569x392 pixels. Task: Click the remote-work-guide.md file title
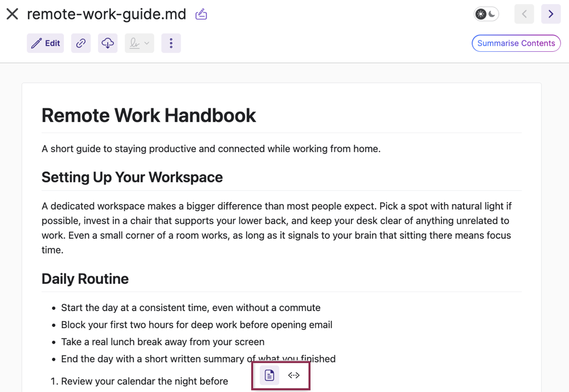[x=107, y=14]
